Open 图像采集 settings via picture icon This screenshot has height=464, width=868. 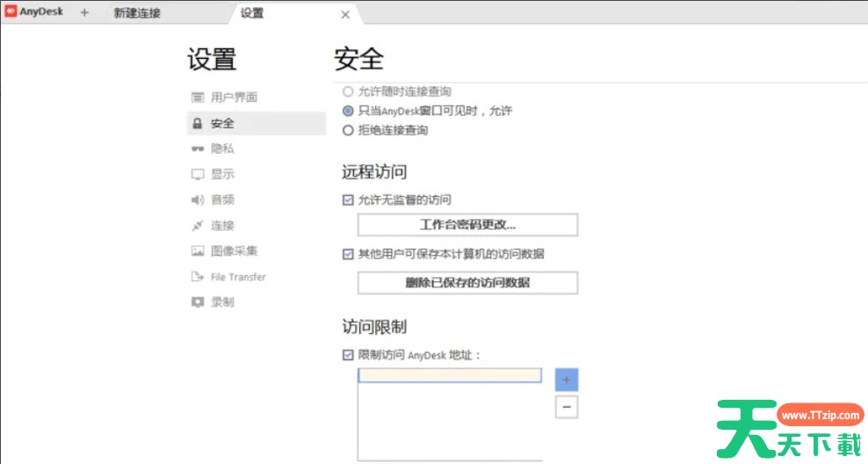[x=198, y=251]
